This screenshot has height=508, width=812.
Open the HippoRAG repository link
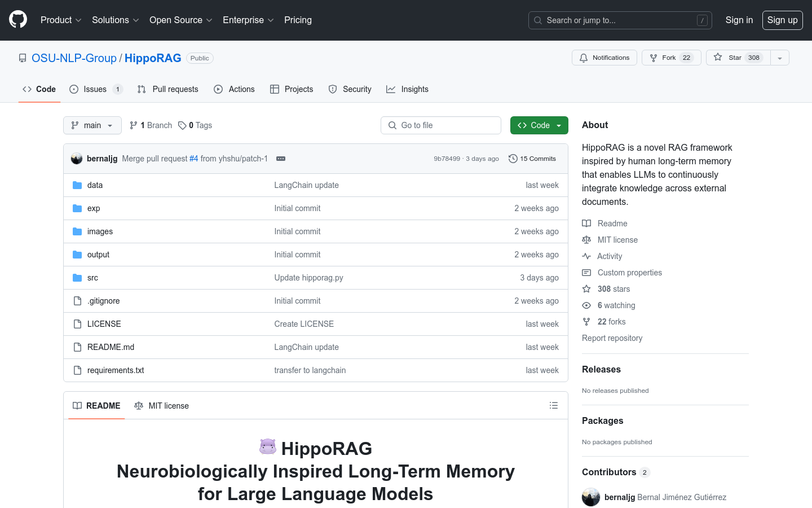coord(153,58)
